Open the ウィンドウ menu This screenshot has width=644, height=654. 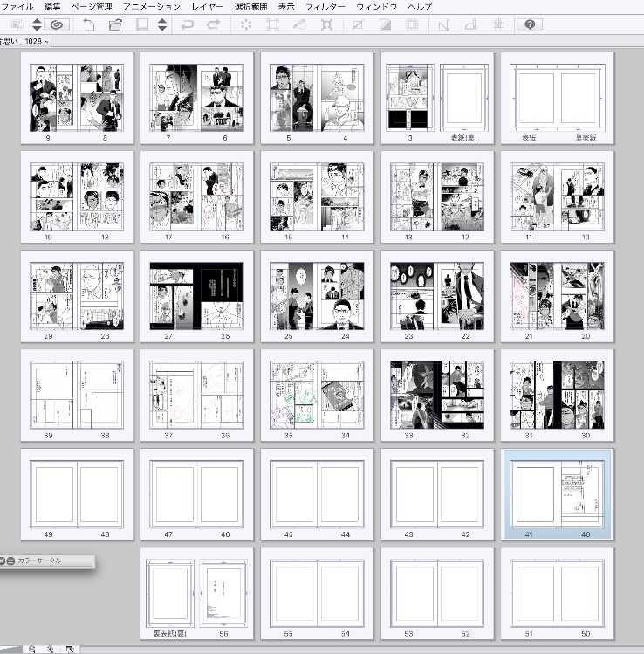[x=377, y=7]
